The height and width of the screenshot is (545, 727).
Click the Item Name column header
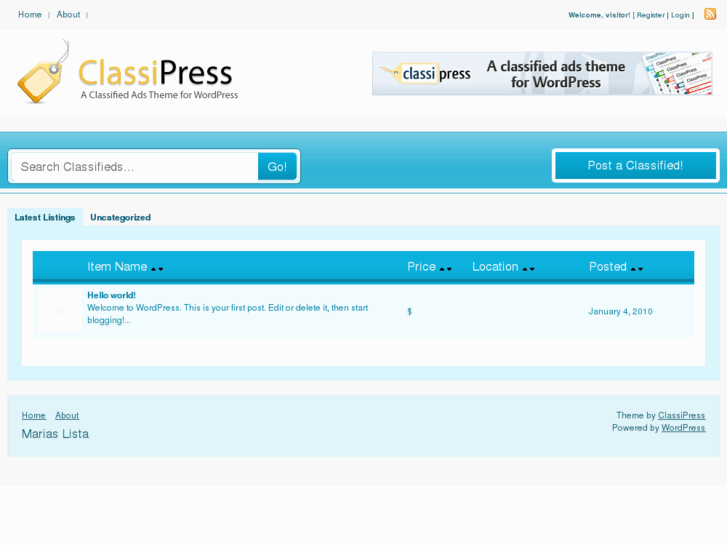117,267
